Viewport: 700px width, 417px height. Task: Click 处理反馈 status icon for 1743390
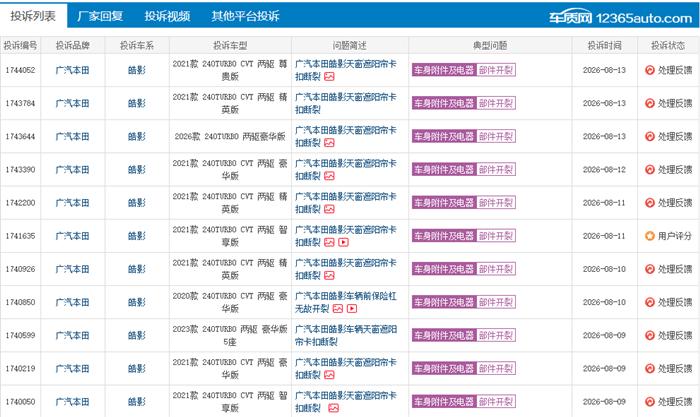[650, 170]
